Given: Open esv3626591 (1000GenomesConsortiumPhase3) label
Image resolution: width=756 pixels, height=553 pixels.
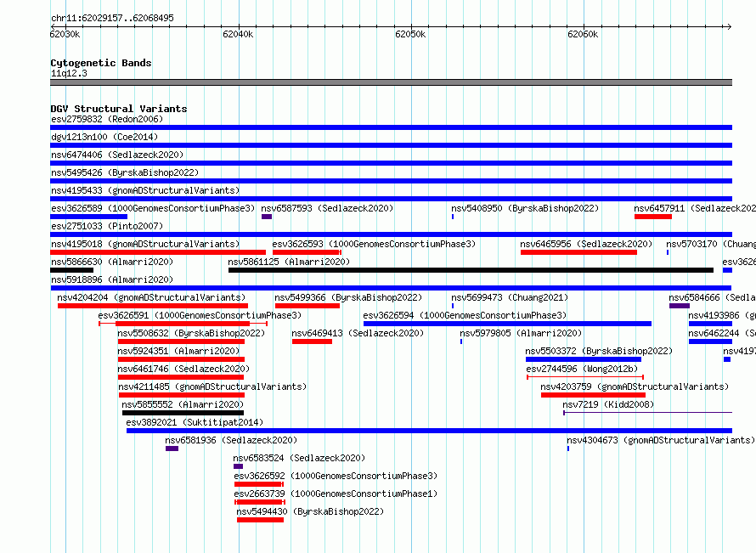Looking at the screenshot, I should point(200,315).
